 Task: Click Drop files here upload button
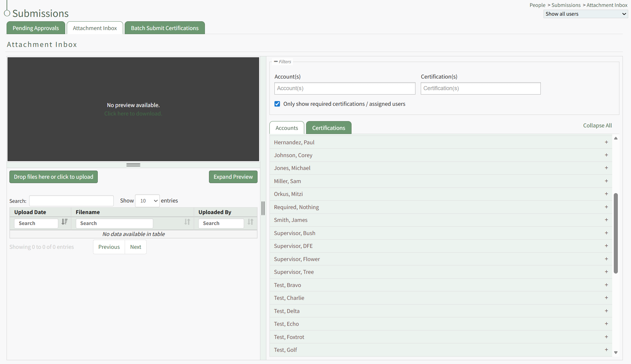[x=54, y=177]
